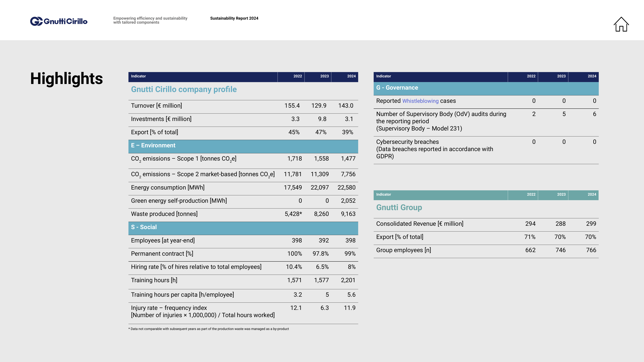Viewport: 644px width, 362px height.
Task: Click Employees [at year-end] label
Action: (x=163, y=241)
